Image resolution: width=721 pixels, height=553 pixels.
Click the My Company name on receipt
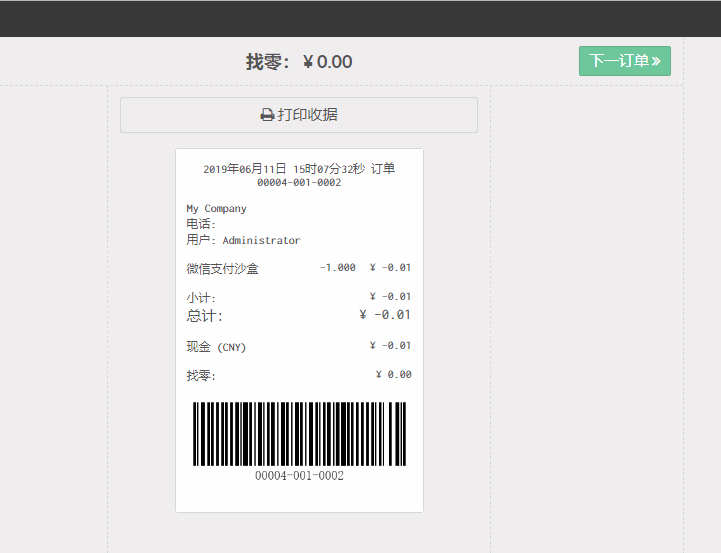coord(216,209)
